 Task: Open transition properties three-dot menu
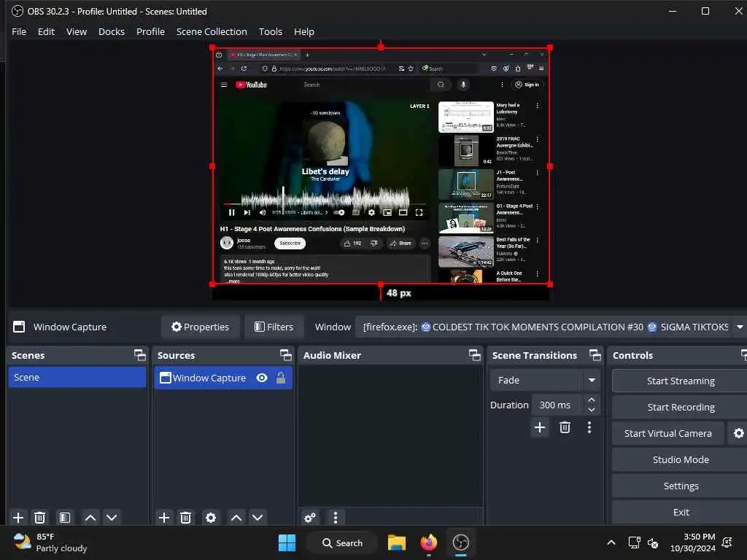pos(589,427)
